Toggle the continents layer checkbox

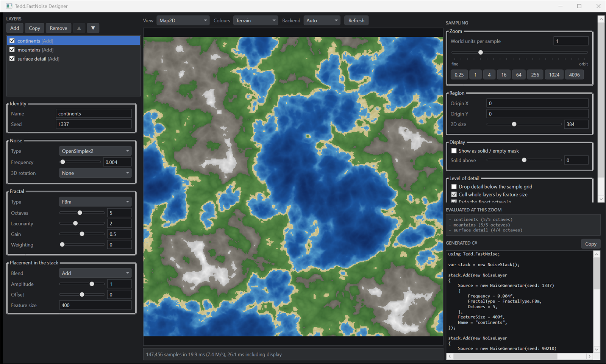click(12, 41)
